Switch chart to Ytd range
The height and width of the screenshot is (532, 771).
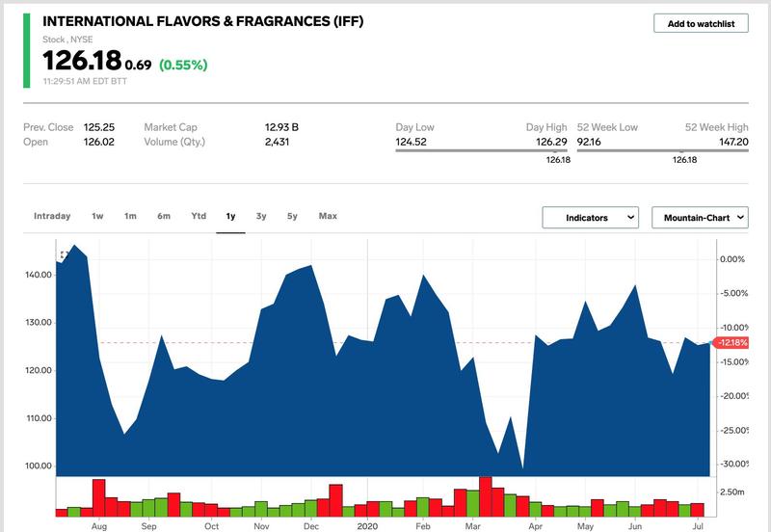click(199, 216)
